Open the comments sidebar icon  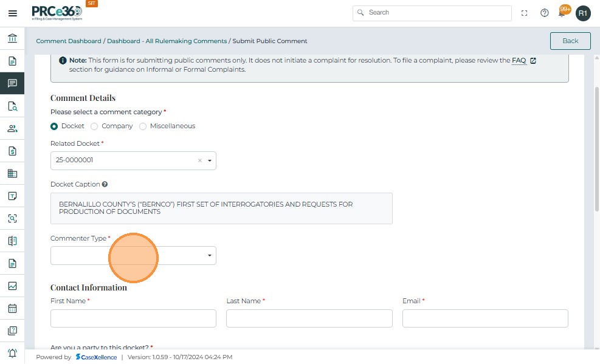tap(12, 83)
